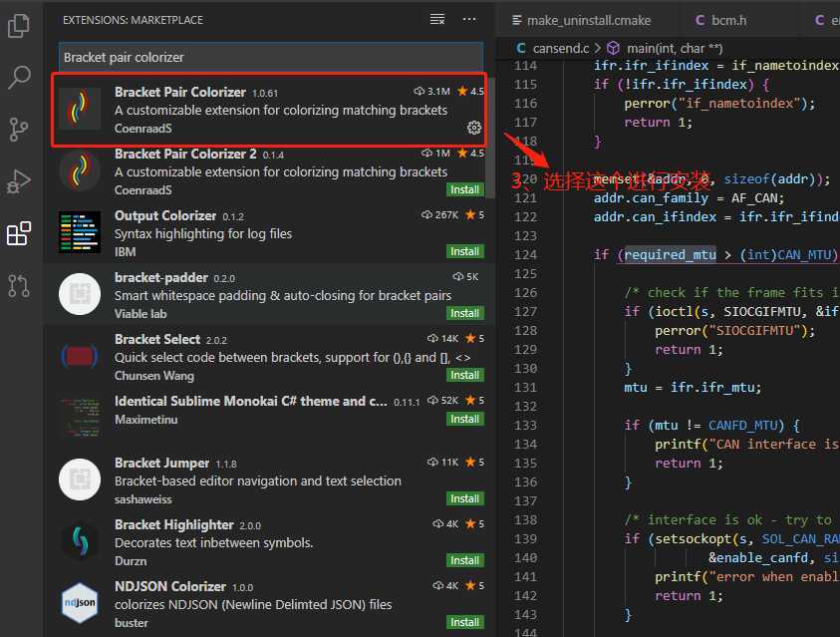Click publisher name Chunsen Wang

point(154,376)
